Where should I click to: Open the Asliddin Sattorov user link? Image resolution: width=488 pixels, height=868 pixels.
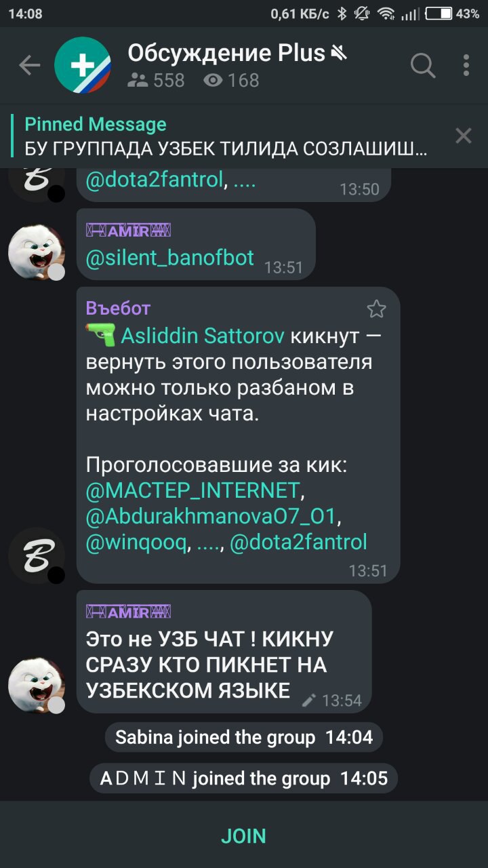[x=203, y=336]
